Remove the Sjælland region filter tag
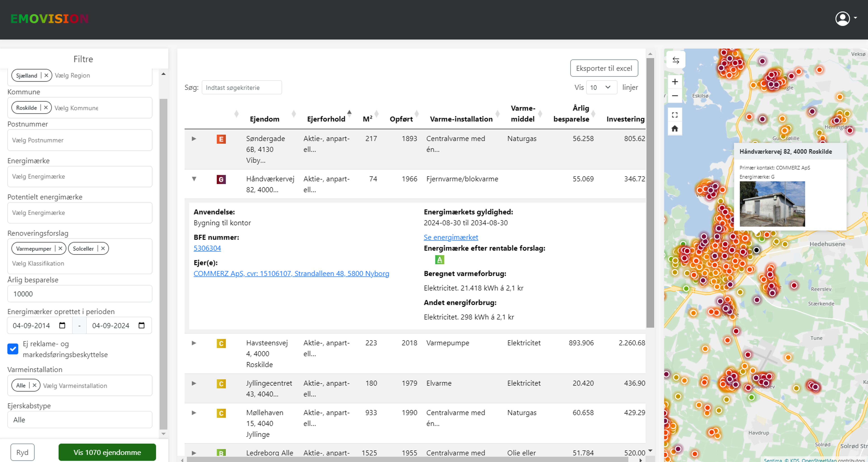 [x=47, y=75]
